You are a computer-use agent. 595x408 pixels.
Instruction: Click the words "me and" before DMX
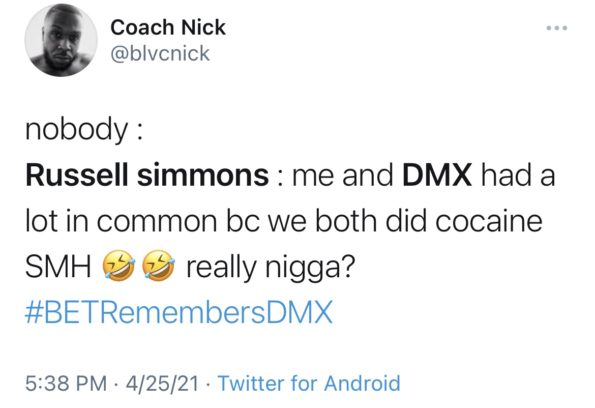click(342, 176)
